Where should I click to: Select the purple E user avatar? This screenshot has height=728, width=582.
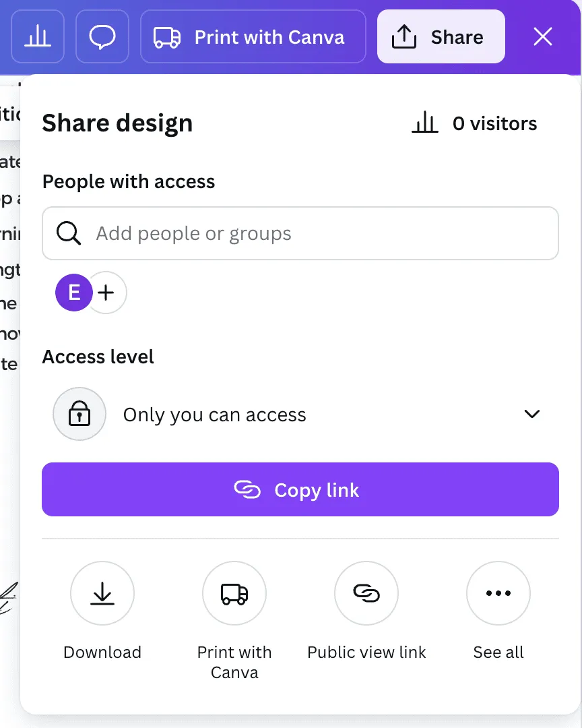(74, 293)
